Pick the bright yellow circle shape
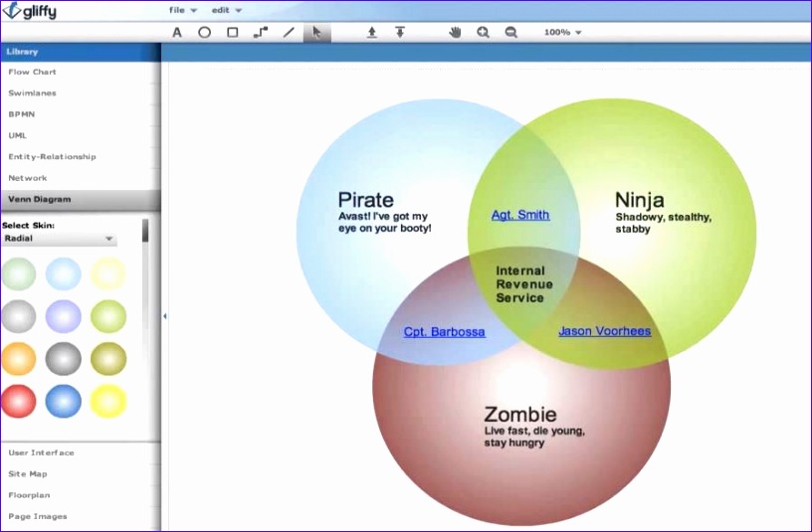 point(108,401)
